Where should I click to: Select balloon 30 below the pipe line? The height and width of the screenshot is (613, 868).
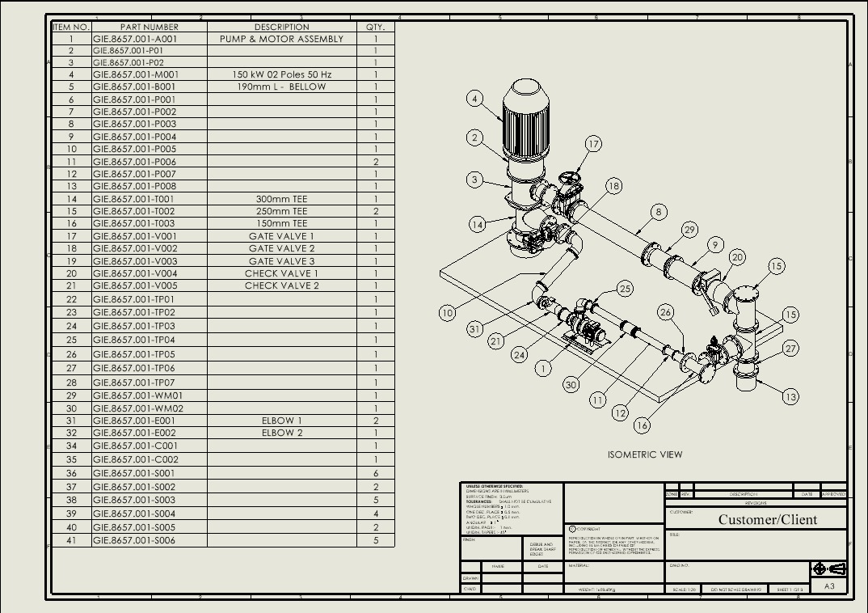click(x=571, y=385)
